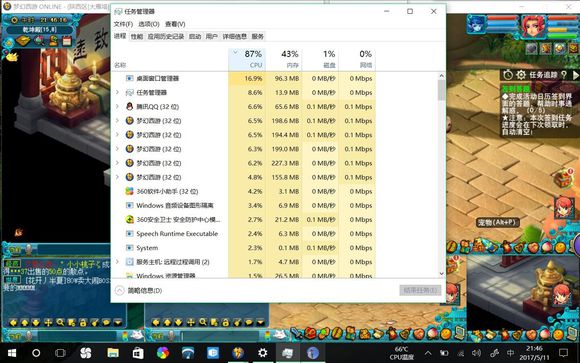
Task: Select the Speech Runtime Executable process
Action: point(244,233)
